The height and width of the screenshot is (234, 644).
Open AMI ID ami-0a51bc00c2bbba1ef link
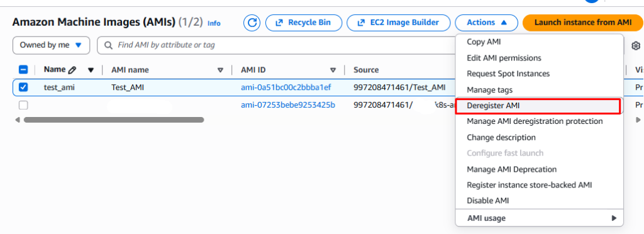[286, 87]
